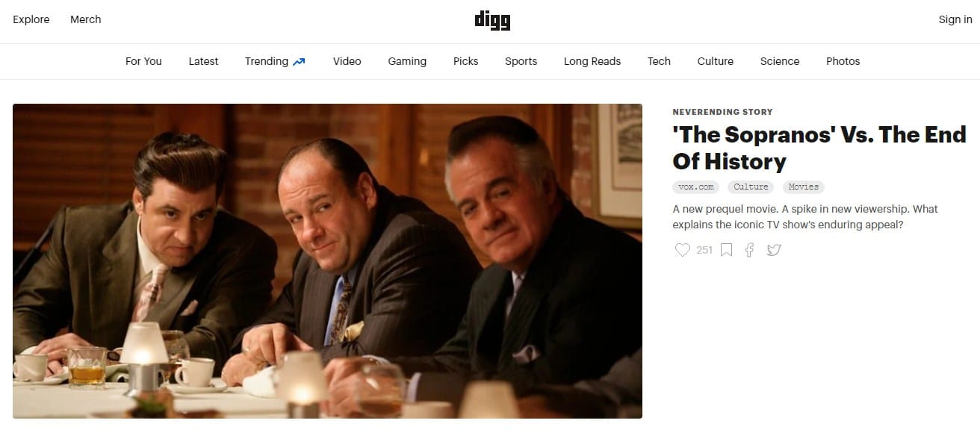Image resolution: width=980 pixels, height=438 pixels.
Task: Share the article on Twitter
Action: pos(774,250)
